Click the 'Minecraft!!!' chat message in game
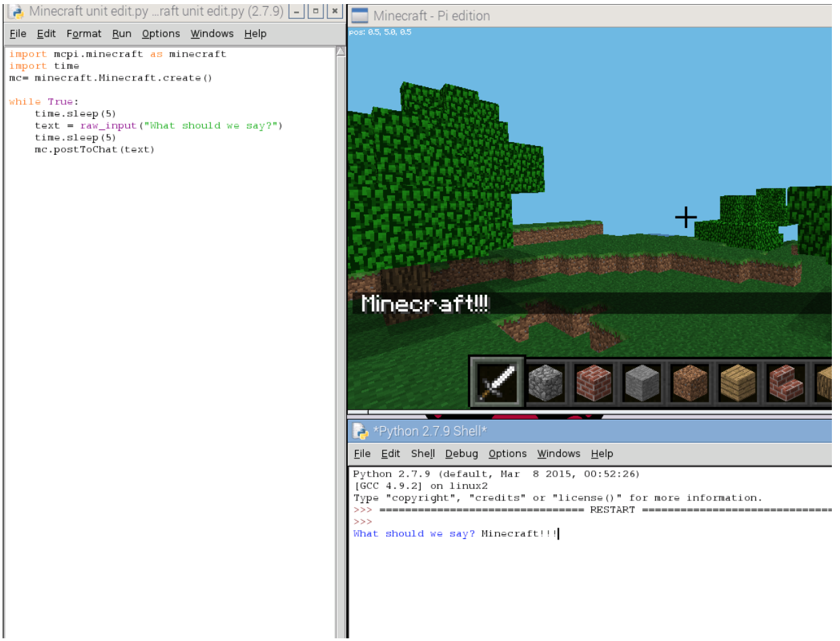The image size is (840, 641). click(x=425, y=304)
